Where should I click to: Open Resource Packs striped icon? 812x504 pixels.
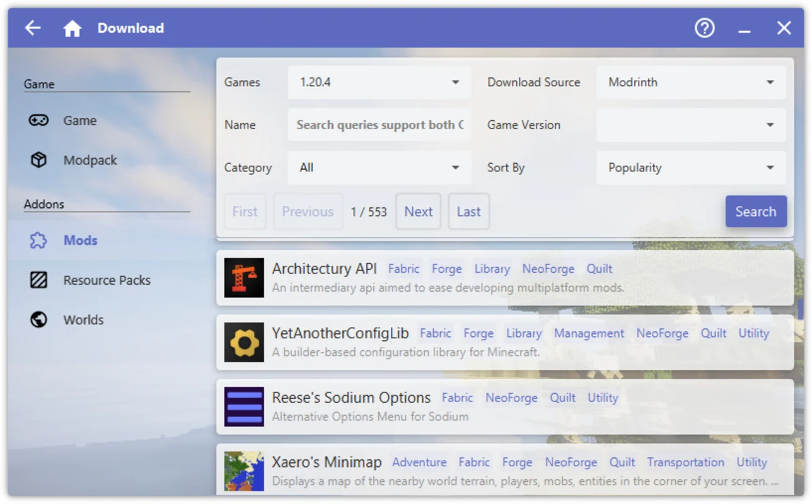[x=38, y=280]
